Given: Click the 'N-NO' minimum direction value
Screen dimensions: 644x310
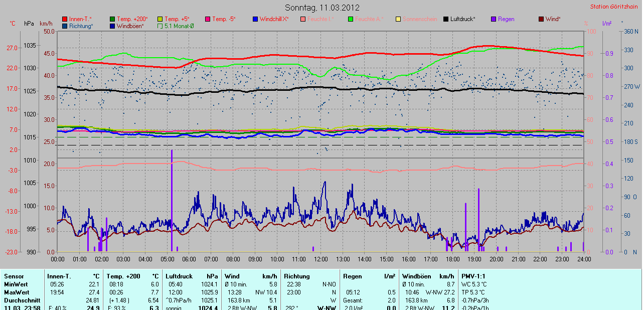Looking at the screenshot, I should (x=329, y=284).
